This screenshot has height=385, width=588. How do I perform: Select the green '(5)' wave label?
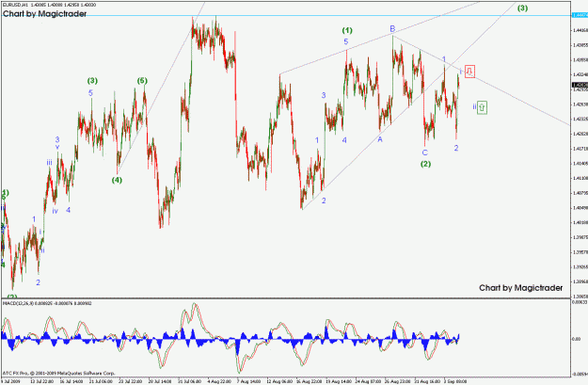coord(142,81)
